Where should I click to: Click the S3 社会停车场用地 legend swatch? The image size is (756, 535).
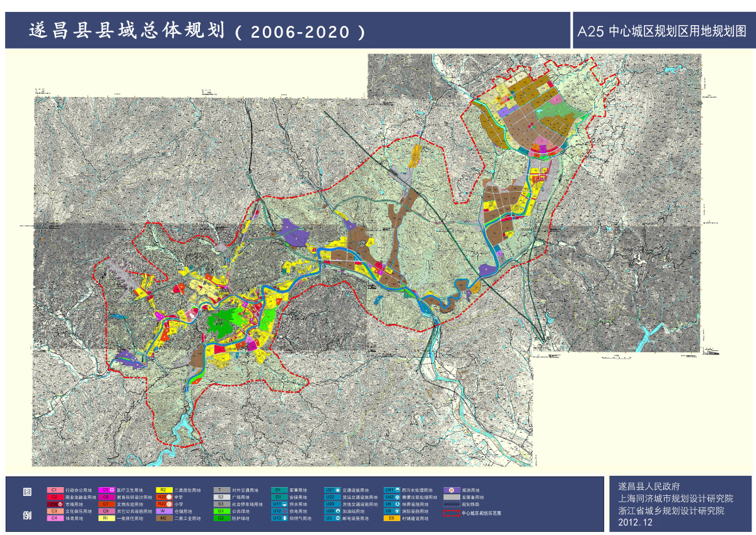221,504
